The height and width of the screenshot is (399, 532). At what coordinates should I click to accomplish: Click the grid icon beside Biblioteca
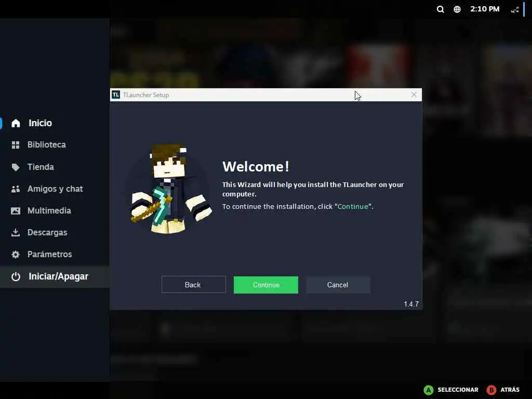tap(16, 145)
